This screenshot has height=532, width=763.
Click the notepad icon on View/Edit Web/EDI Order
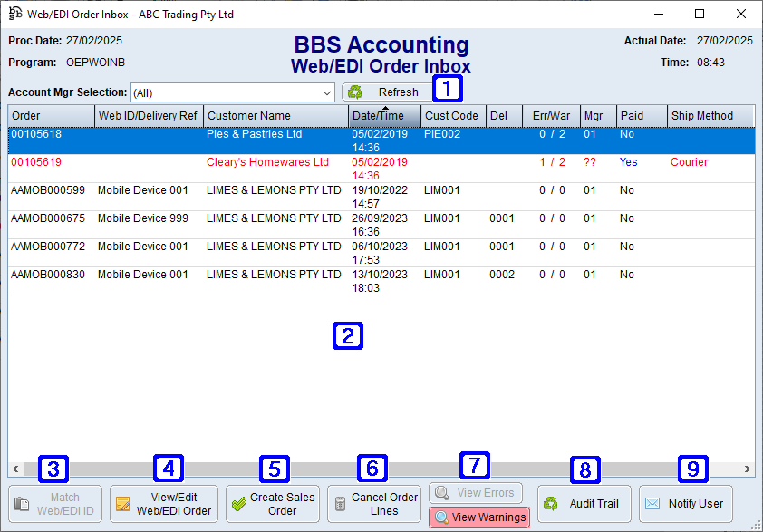[123, 504]
